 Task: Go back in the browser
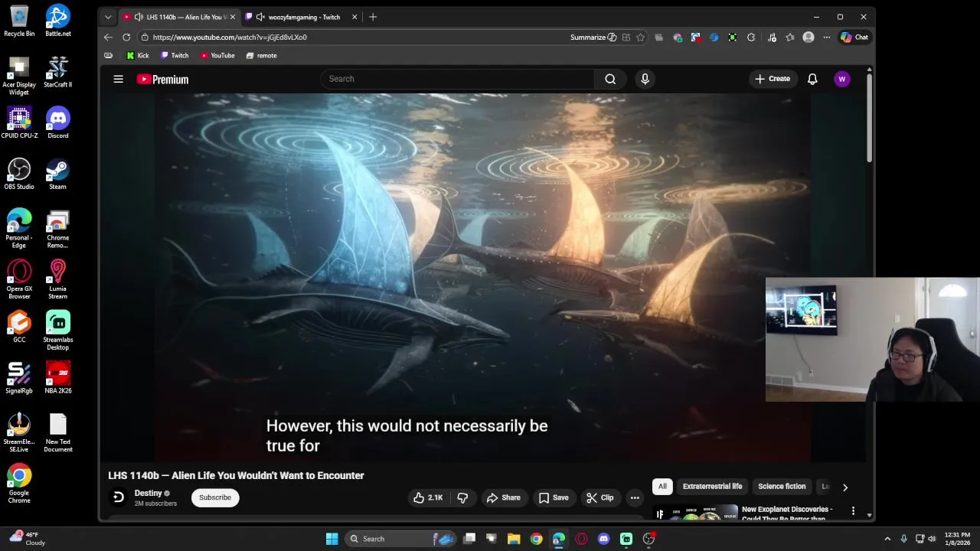(108, 37)
